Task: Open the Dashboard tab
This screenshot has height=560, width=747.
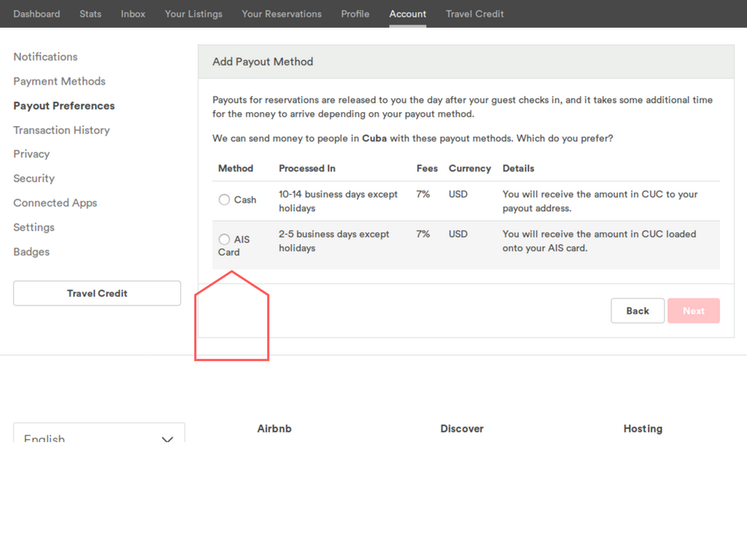Action: pyautogui.click(x=36, y=14)
